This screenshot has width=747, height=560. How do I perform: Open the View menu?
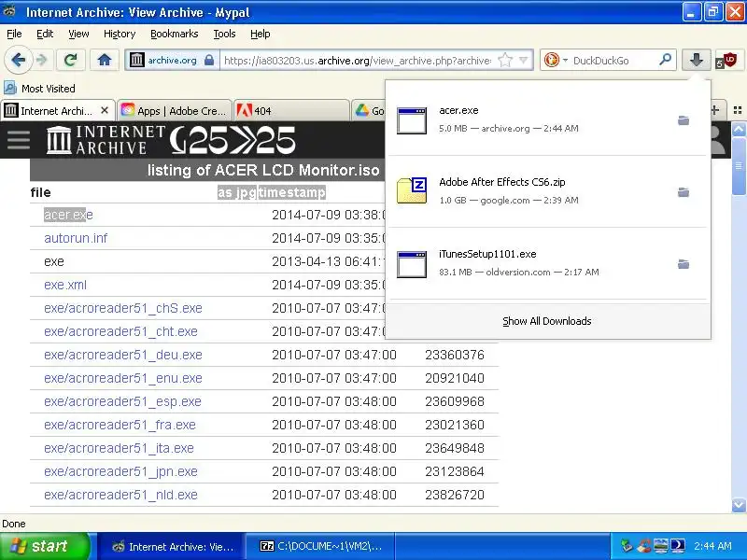[78, 34]
